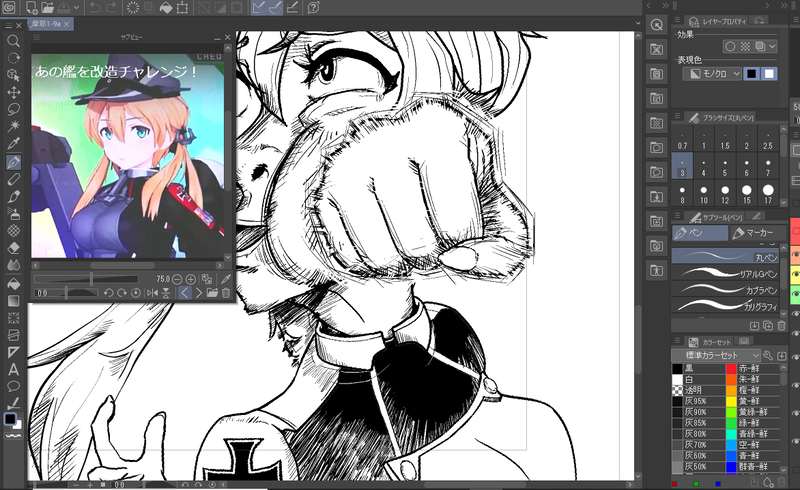Set brush size to 10
This screenshot has width=800, height=490.
pos(704,194)
